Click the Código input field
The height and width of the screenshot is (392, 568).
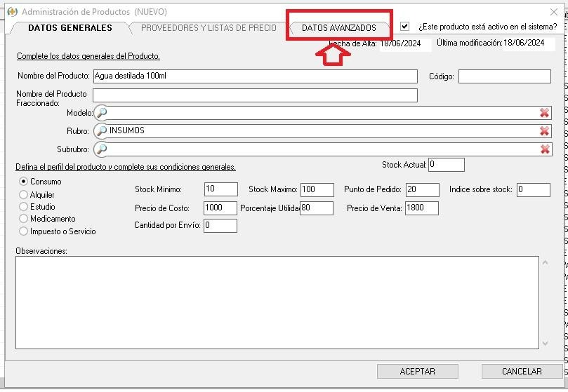(x=504, y=76)
